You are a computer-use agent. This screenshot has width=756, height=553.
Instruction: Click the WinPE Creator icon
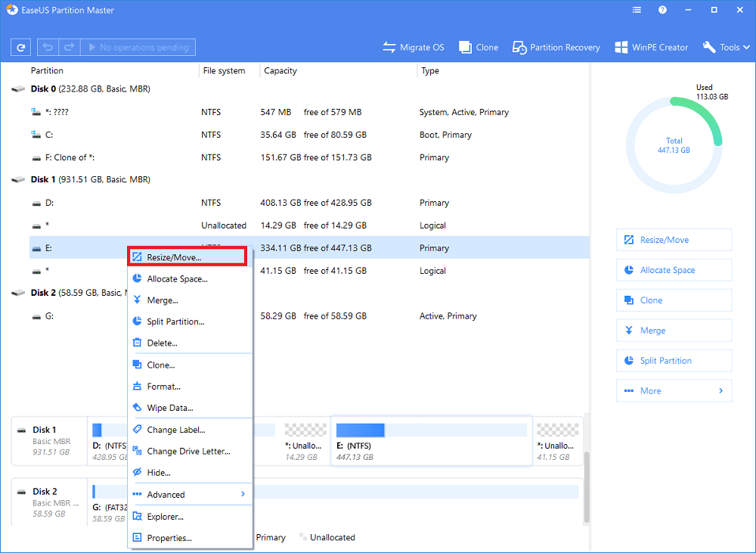click(621, 48)
